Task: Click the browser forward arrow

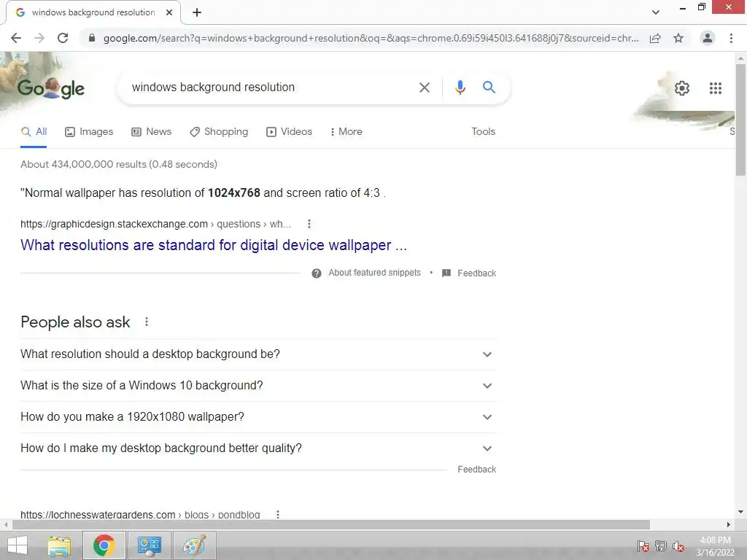Action: pos(39,38)
